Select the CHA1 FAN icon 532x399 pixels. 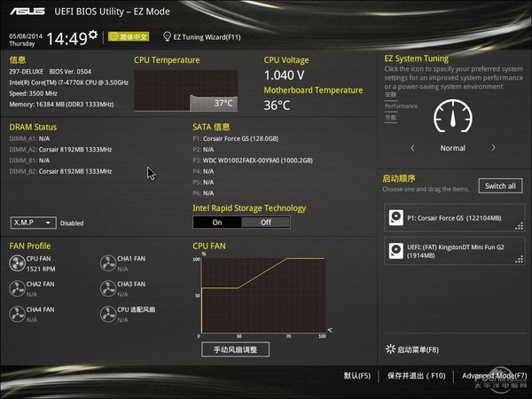(x=107, y=262)
